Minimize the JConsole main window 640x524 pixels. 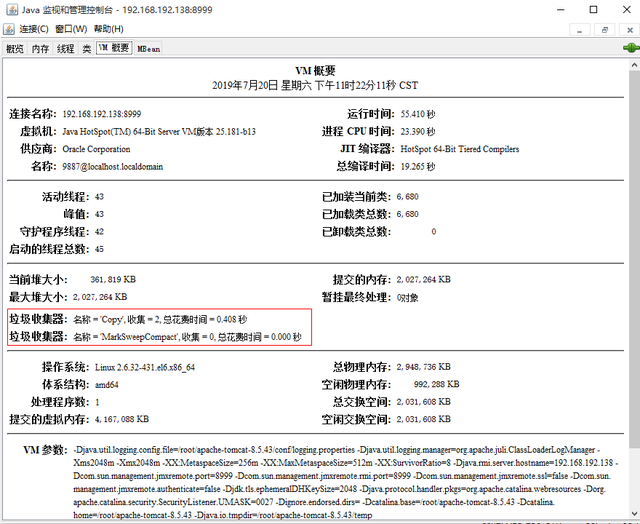coord(561,9)
